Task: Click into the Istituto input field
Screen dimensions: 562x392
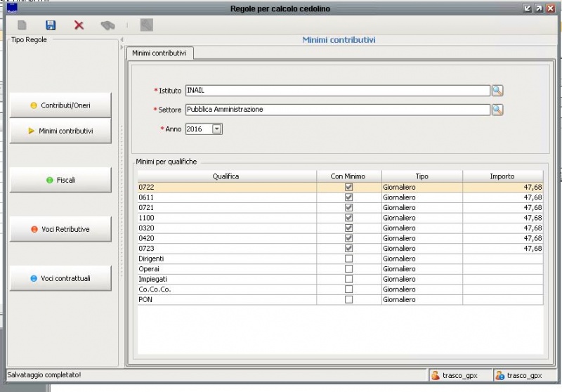Action: (x=337, y=91)
